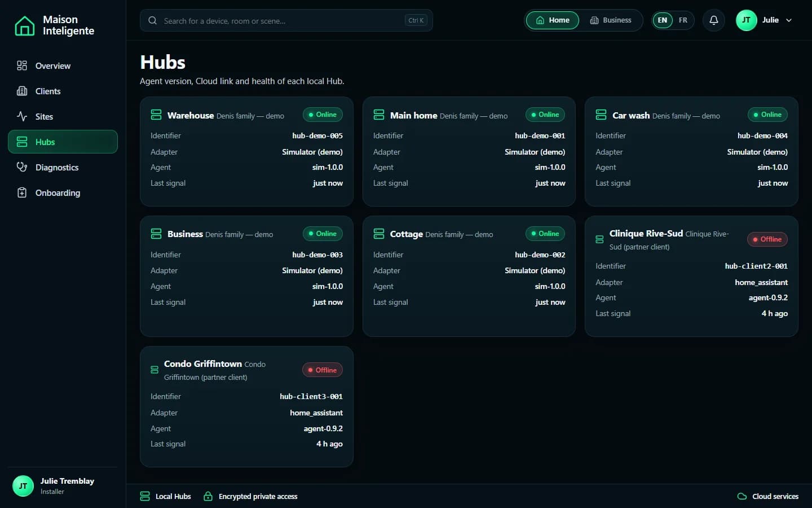
Task: Click the Offline badge on Clinique Rive-Sud card
Action: pyautogui.click(x=767, y=239)
